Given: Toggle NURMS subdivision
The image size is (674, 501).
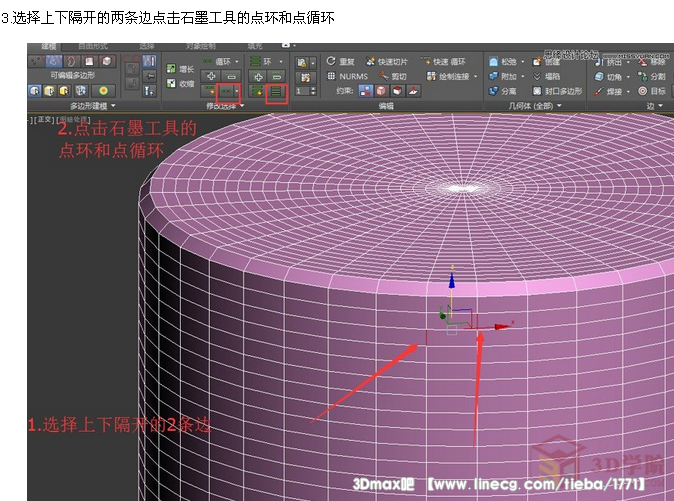Looking at the screenshot, I should click(347, 76).
